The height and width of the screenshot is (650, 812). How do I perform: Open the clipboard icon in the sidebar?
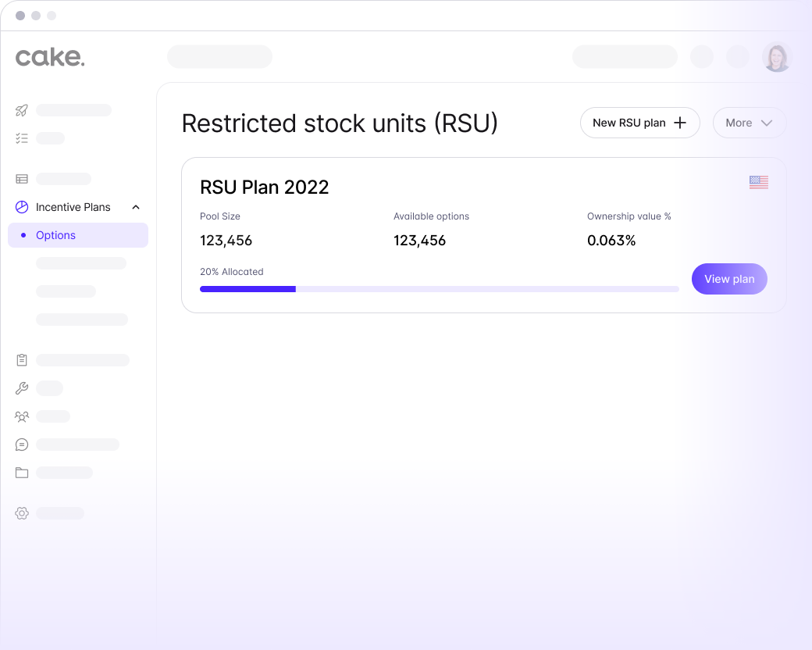(21, 360)
